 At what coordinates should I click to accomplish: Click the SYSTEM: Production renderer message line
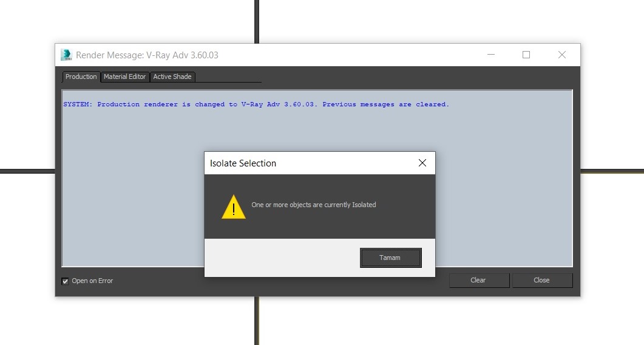[256, 104]
